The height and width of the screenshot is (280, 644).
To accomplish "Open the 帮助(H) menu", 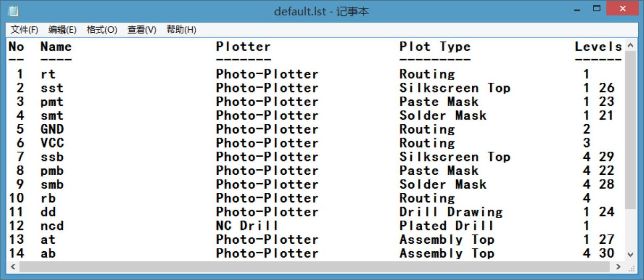I will 181,30.
